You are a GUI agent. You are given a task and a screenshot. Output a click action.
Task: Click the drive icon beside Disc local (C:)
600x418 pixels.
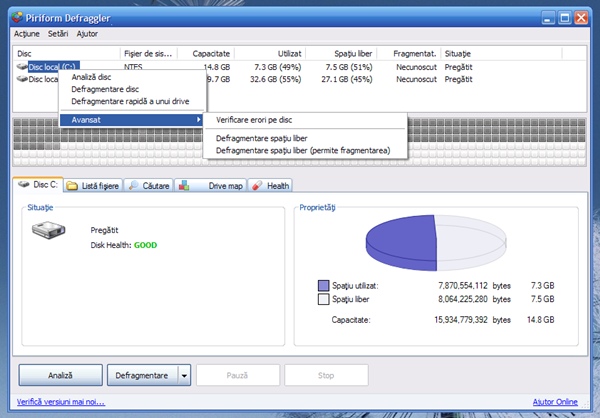tap(22, 67)
